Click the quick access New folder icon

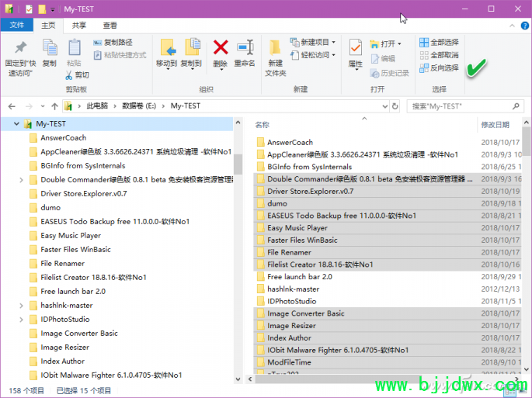click(x=42, y=9)
